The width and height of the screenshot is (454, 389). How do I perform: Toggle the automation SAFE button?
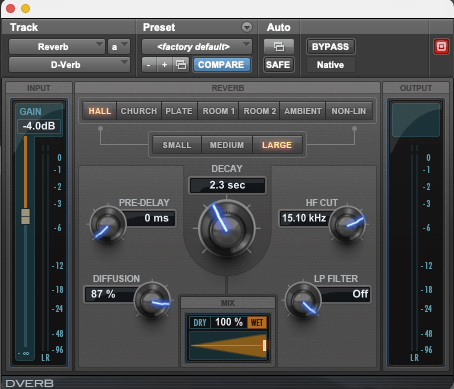278,65
